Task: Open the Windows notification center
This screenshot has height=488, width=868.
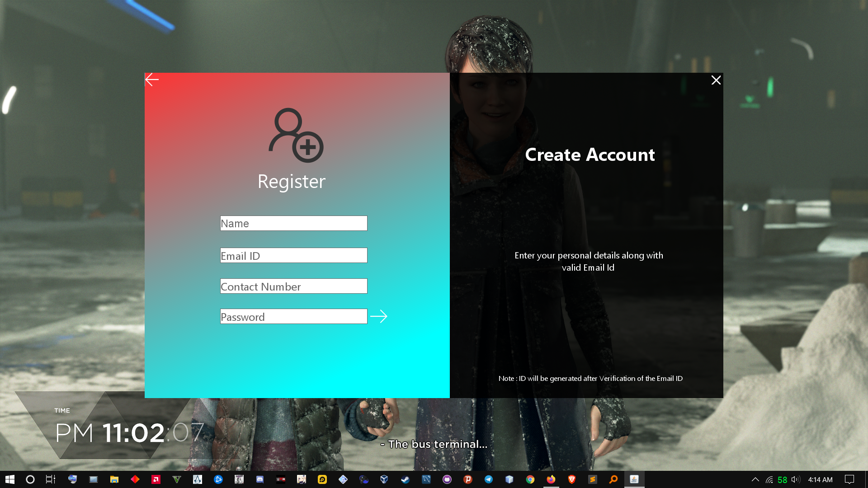Action: [x=849, y=479]
